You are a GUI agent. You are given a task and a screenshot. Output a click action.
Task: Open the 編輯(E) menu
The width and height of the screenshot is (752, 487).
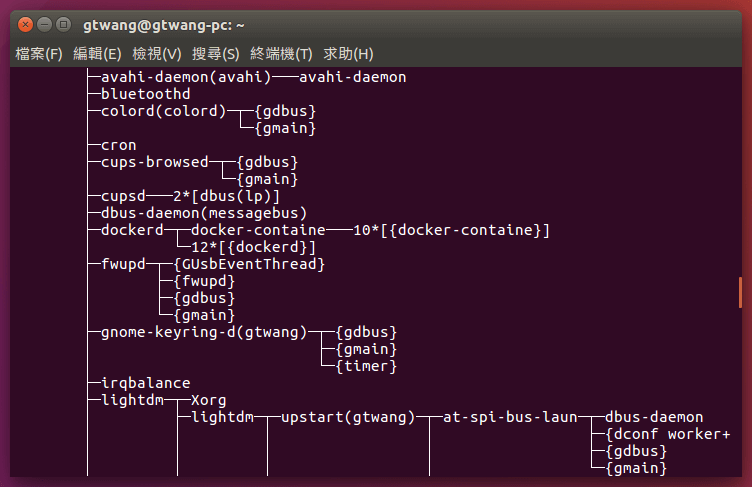97,53
